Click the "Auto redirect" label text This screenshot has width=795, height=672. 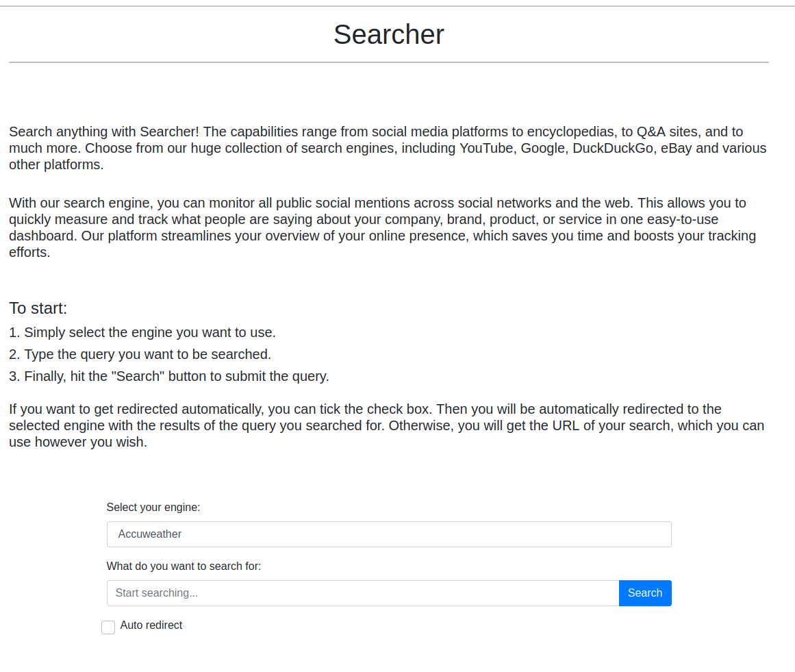[x=151, y=625]
